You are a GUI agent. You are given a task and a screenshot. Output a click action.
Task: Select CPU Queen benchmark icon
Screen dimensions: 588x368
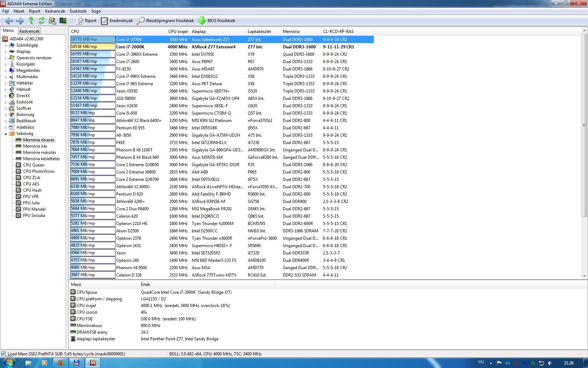19,165
